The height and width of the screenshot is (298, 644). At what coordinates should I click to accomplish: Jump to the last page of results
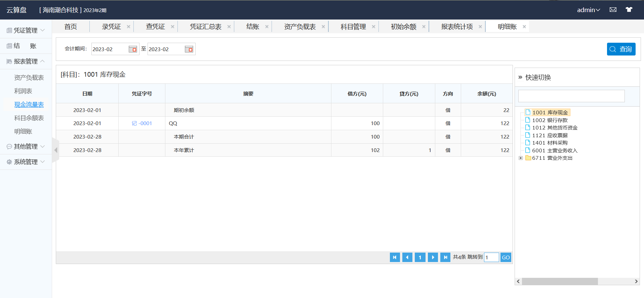coord(445,257)
